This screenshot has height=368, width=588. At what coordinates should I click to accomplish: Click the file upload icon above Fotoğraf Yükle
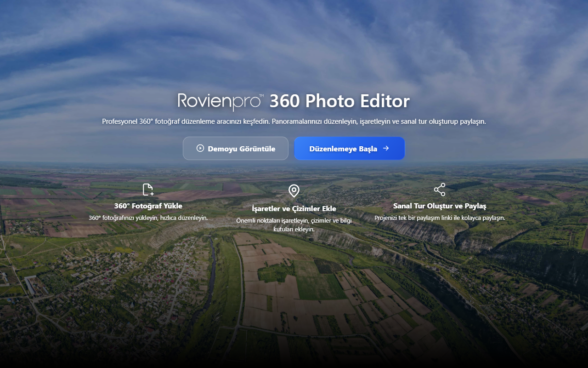148,190
